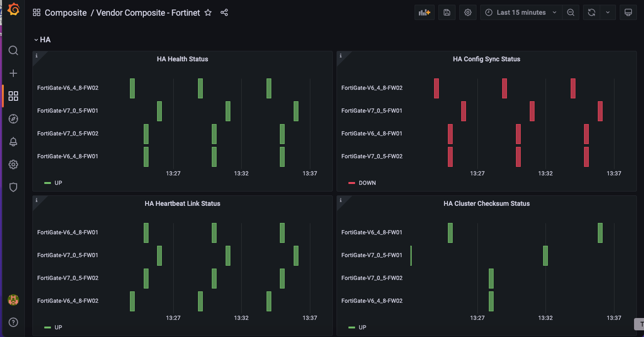This screenshot has width=644, height=337.
Task: Open the Help question mark icon
Action: 13,322
